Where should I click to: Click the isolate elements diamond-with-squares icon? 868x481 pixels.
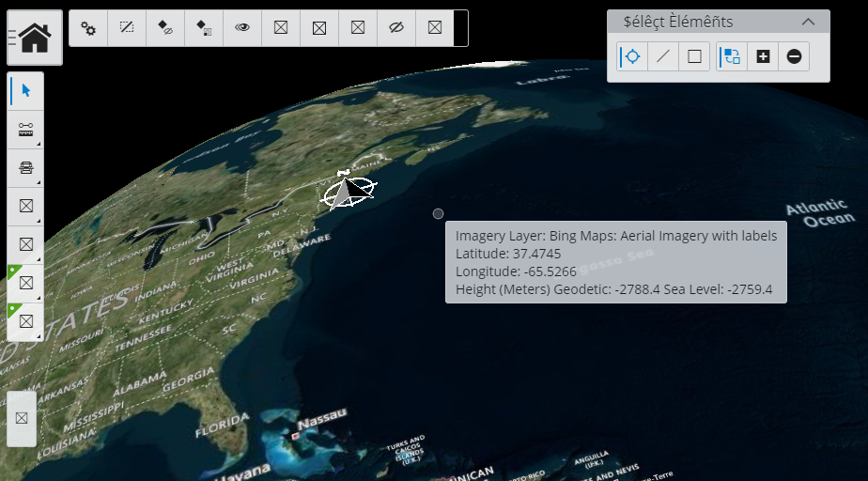(204, 27)
